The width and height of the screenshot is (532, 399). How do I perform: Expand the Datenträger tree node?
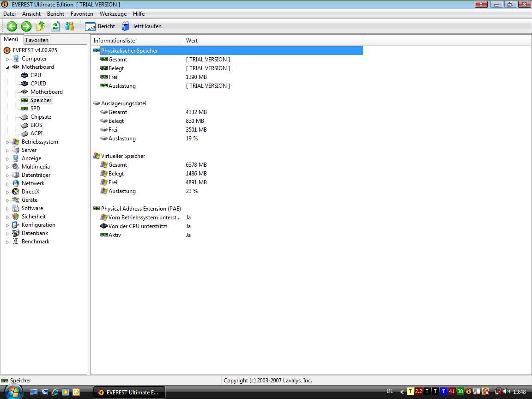[7, 175]
